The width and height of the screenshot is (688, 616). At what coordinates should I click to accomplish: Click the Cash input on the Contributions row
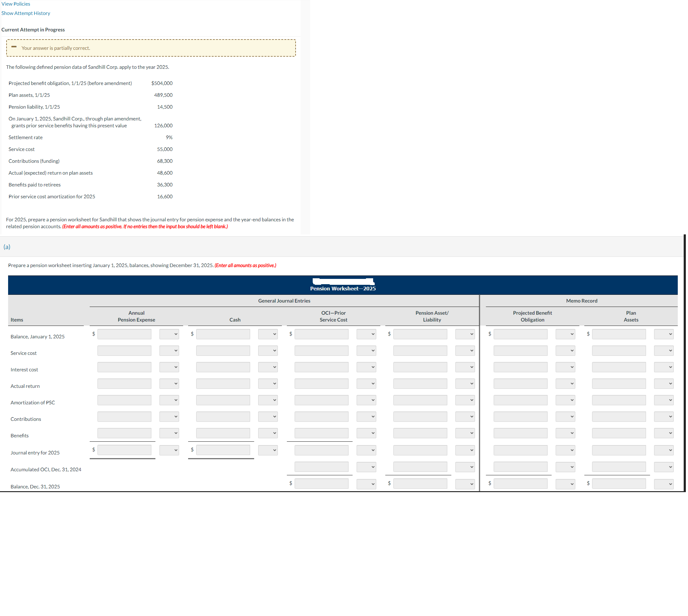[x=223, y=416]
